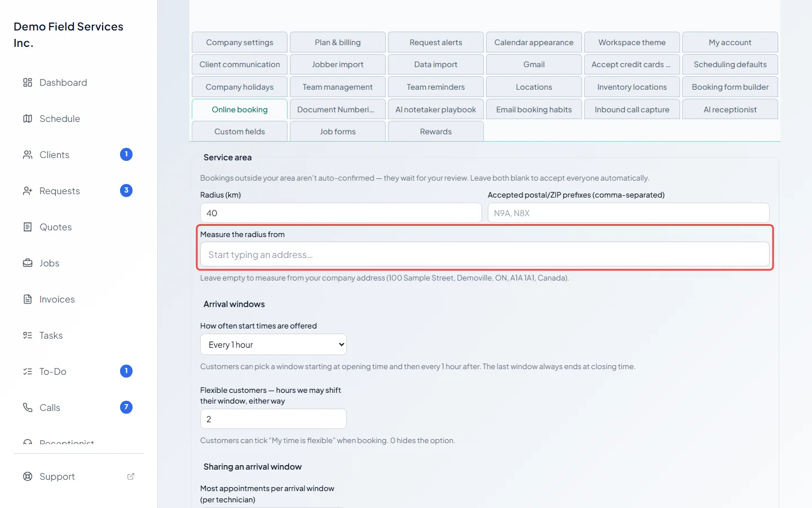Click the Calls badge showing 7
812x508 pixels.
[126, 408]
